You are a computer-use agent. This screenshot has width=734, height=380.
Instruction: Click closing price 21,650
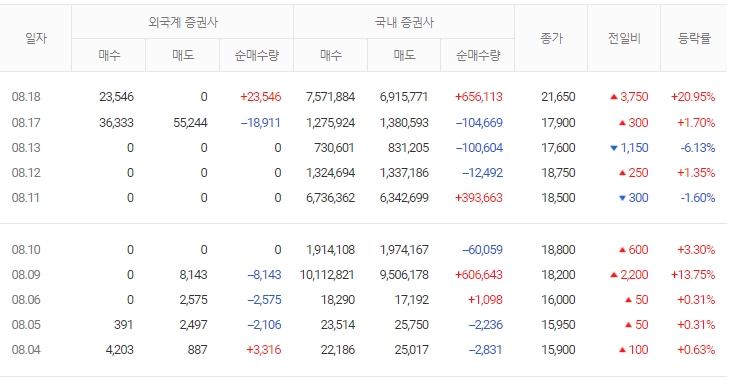coord(558,97)
